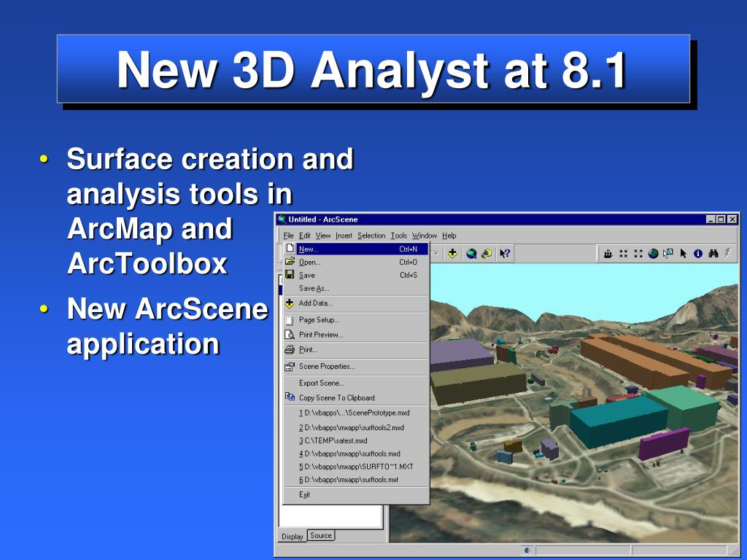The width and height of the screenshot is (747, 560).
Task: Select Print Preview... menu entry
Action: point(356,335)
